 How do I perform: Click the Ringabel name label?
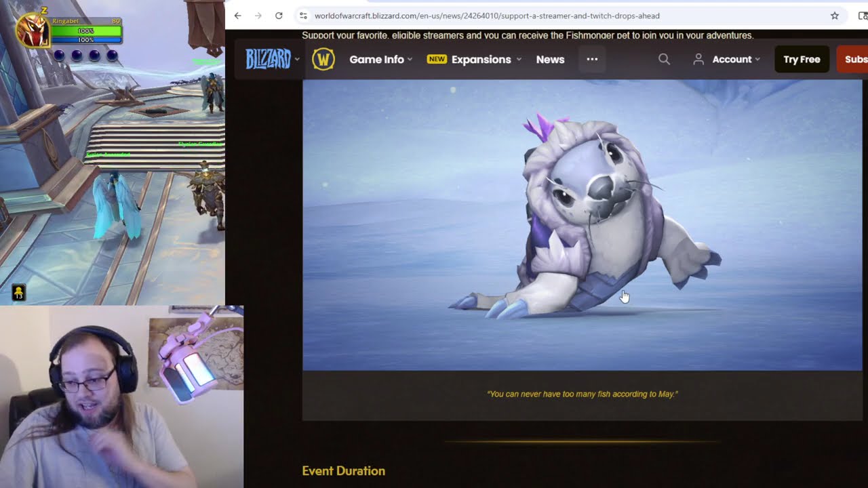[66, 21]
